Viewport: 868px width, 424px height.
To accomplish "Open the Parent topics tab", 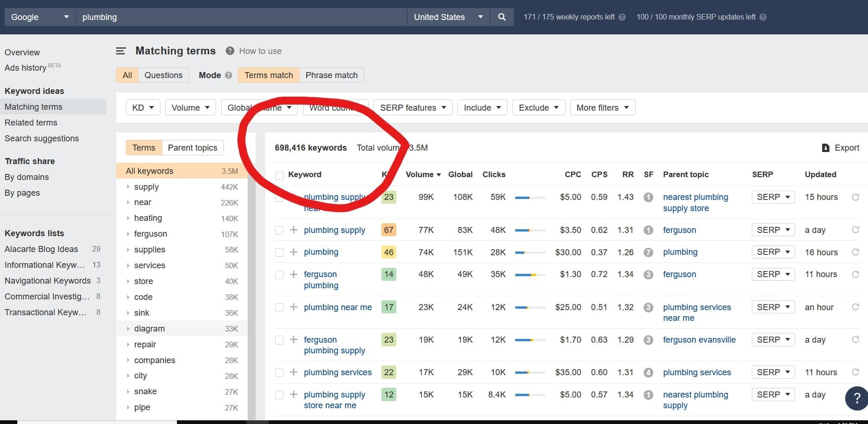I will tap(192, 147).
